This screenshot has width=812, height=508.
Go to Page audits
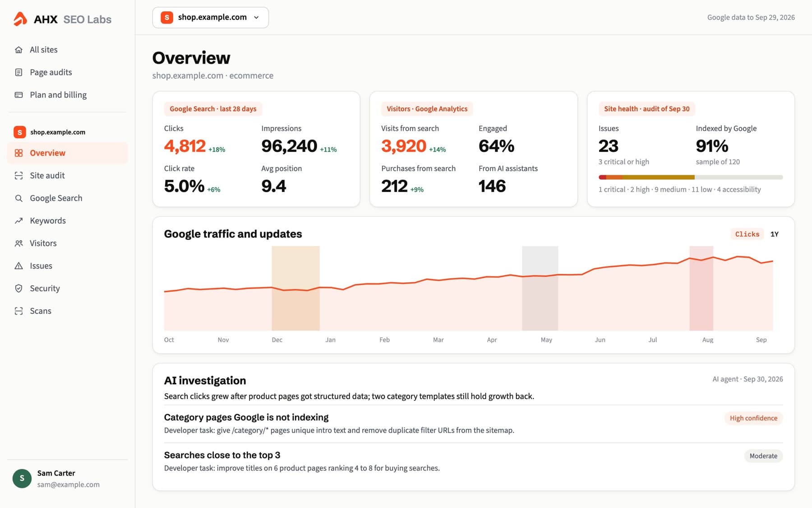pyautogui.click(x=68, y=72)
